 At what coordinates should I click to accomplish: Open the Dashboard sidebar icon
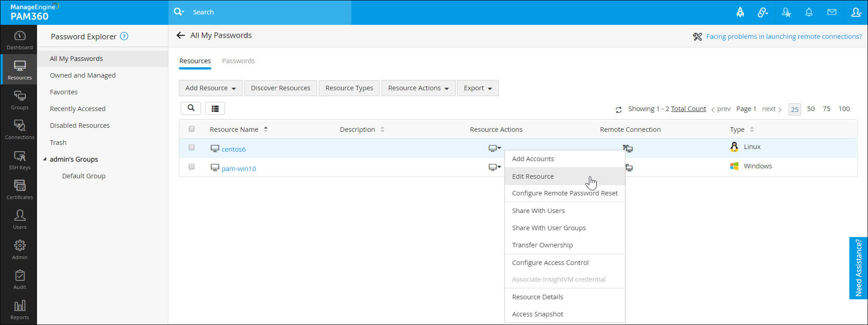click(19, 40)
